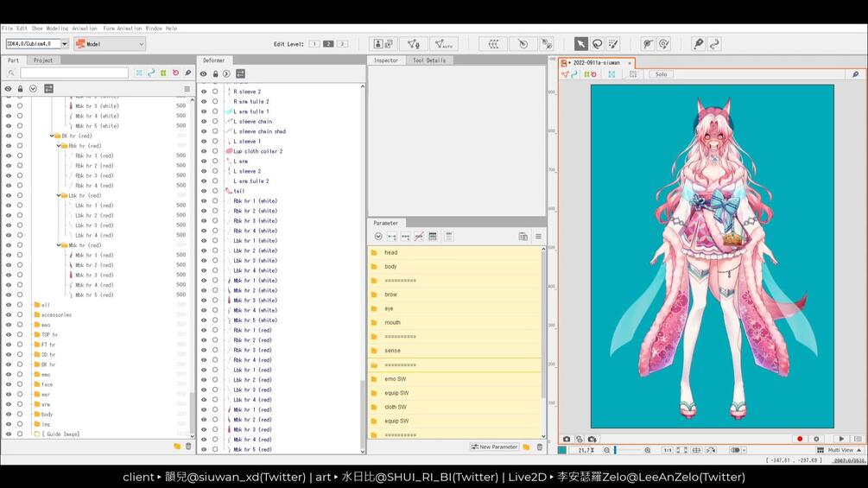
Task: Hide the L arm deformer
Action: (204, 161)
